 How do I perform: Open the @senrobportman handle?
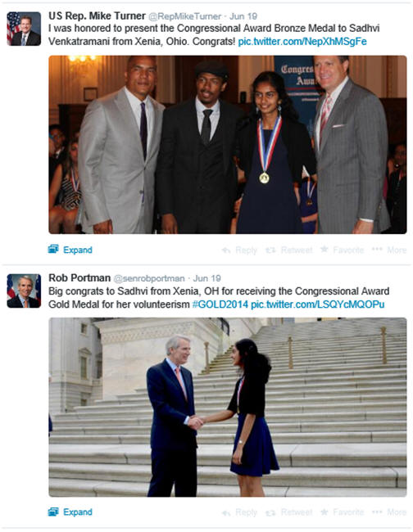pos(149,278)
